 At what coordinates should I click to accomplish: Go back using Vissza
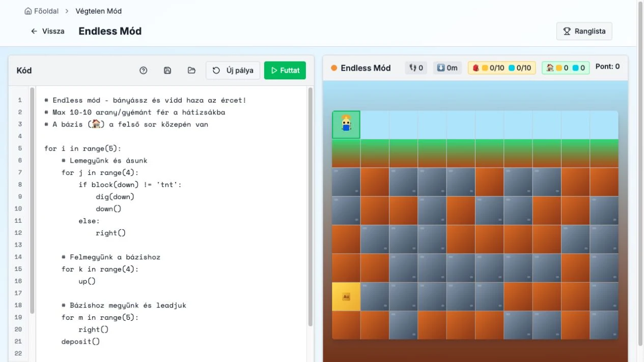[x=47, y=31]
